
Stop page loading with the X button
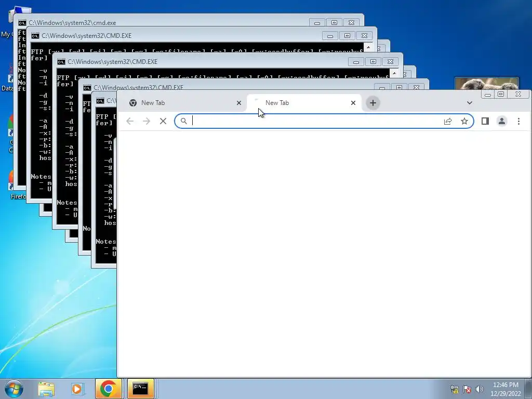coord(163,121)
